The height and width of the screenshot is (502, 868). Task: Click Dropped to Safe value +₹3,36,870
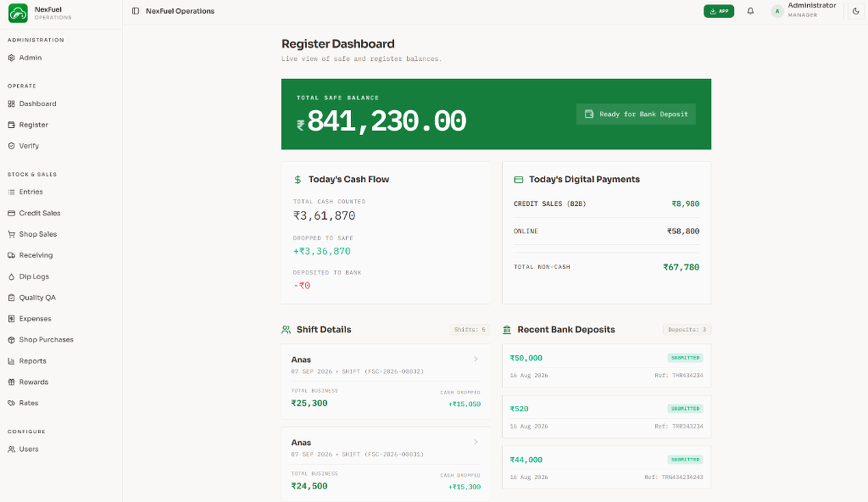click(x=322, y=251)
